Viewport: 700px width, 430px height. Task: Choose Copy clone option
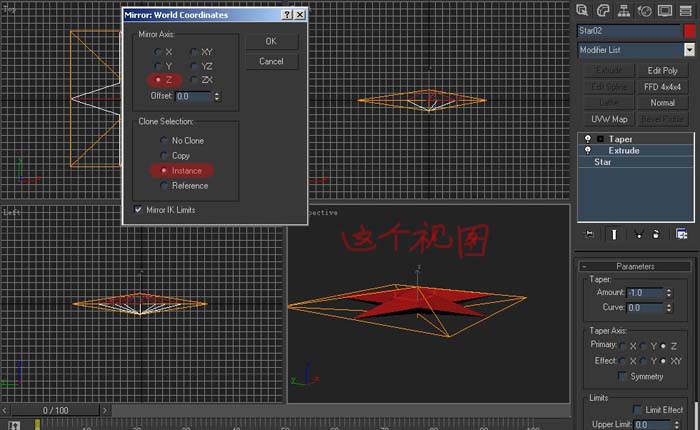click(164, 155)
